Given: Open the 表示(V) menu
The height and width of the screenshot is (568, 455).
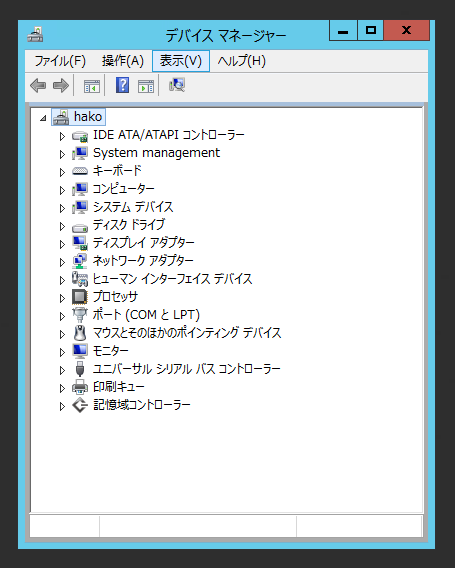Looking at the screenshot, I should click(x=181, y=61).
